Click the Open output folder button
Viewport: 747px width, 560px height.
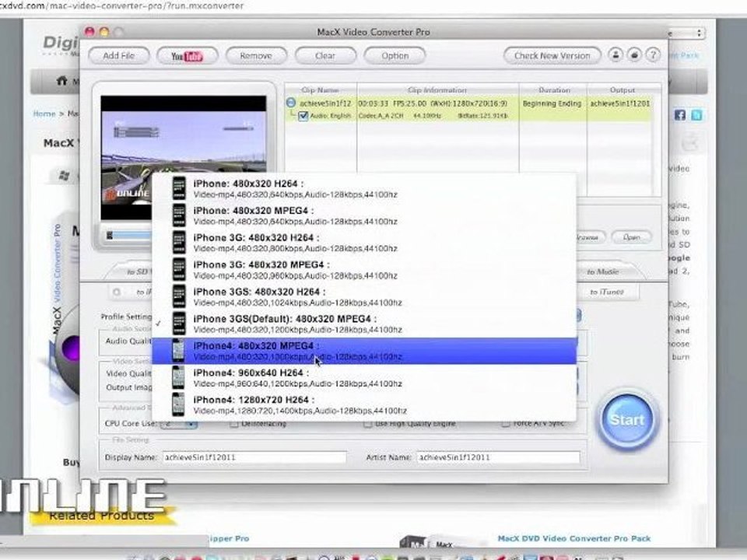click(x=631, y=237)
